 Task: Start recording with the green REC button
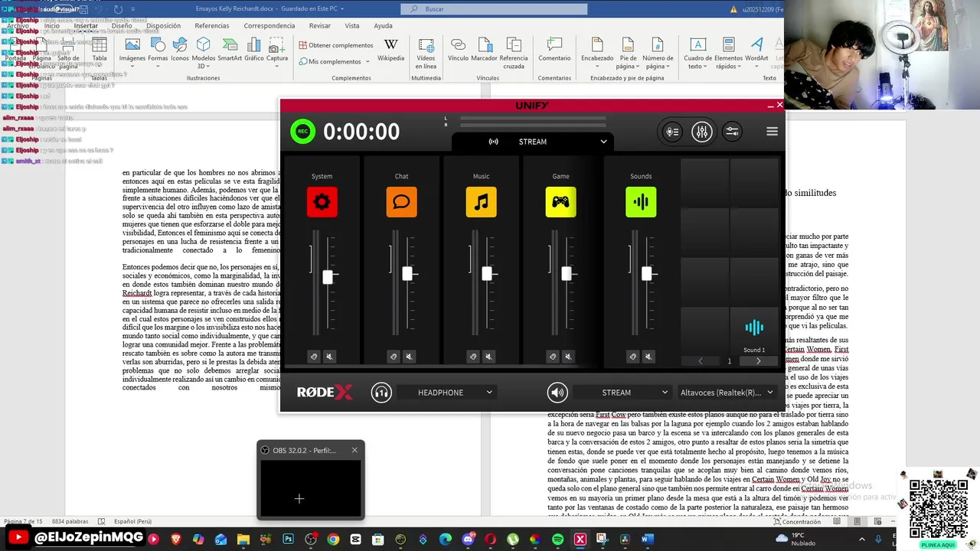tap(303, 132)
